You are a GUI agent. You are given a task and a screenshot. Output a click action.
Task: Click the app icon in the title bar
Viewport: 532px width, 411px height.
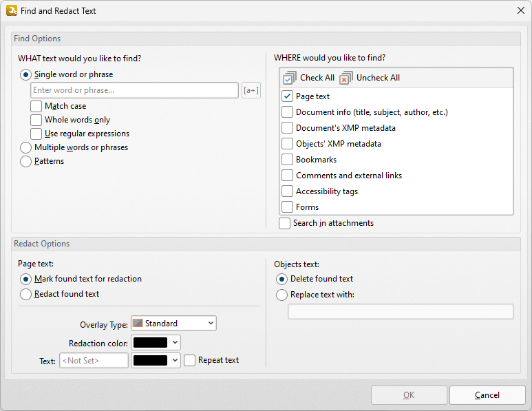(x=12, y=10)
